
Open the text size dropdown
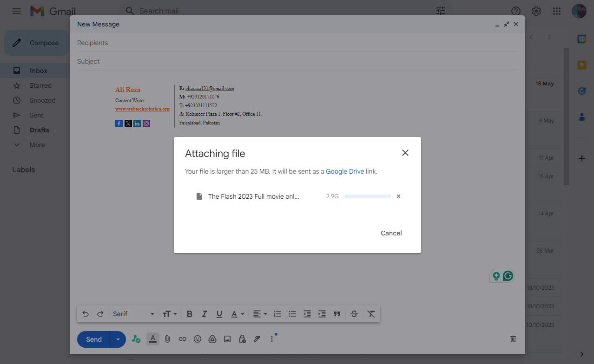pyautogui.click(x=170, y=314)
